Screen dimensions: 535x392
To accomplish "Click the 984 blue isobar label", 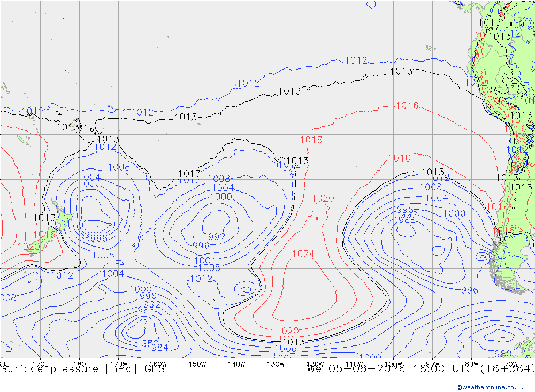I will point(159,348).
